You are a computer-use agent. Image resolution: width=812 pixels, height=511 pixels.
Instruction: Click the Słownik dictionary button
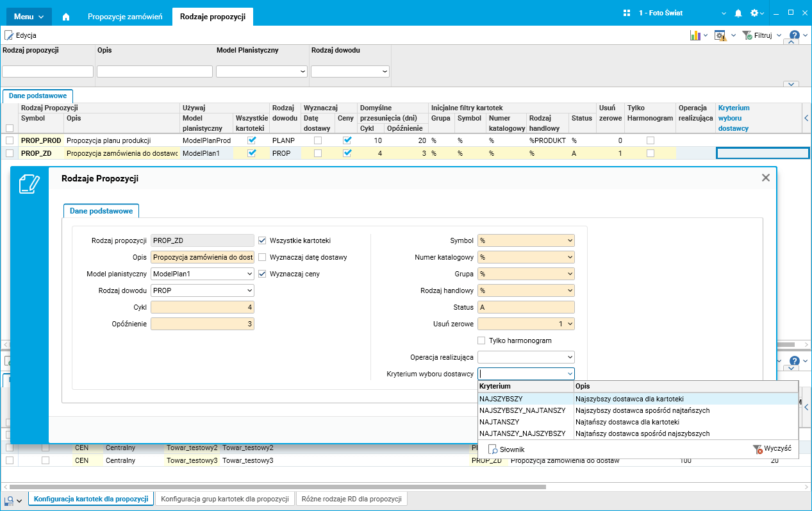[x=506, y=449]
